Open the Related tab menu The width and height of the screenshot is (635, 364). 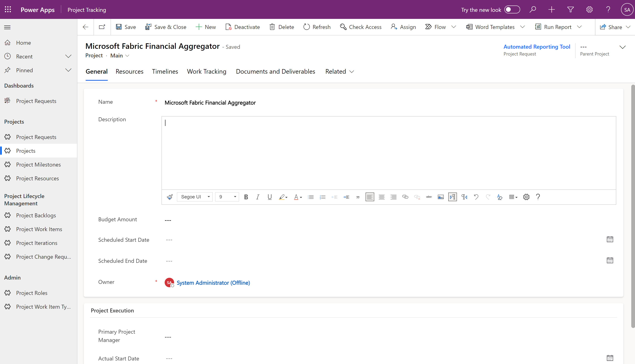pyautogui.click(x=340, y=71)
